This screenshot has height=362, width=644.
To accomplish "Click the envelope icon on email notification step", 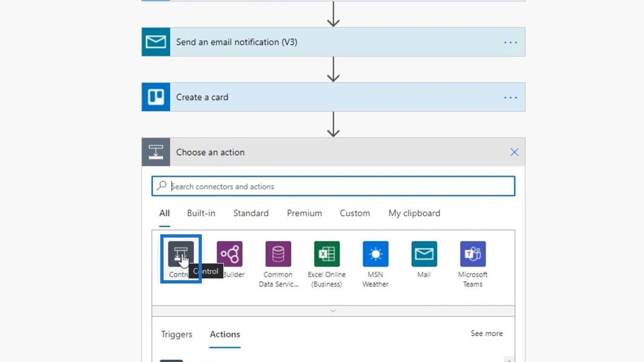I will tap(156, 42).
